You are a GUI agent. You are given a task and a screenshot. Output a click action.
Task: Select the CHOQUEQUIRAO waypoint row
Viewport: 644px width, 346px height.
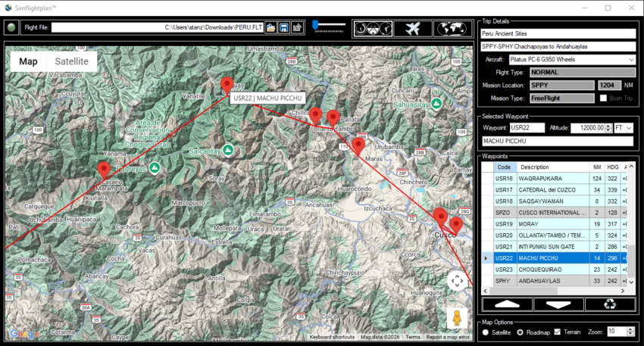pyautogui.click(x=555, y=270)
